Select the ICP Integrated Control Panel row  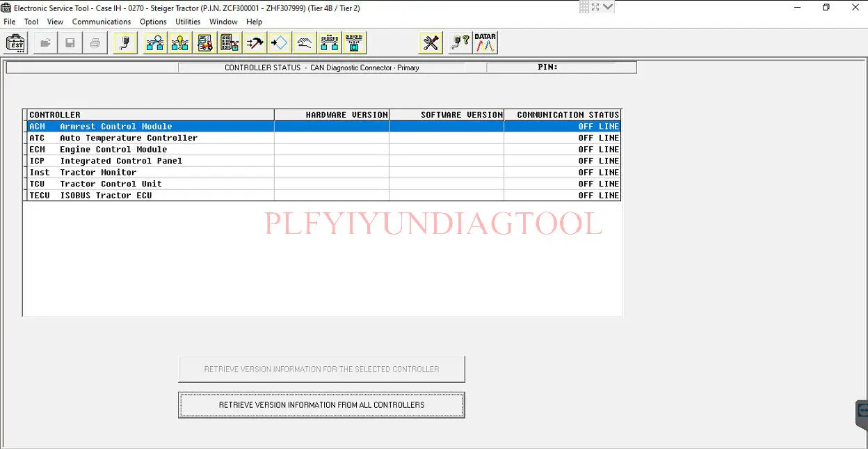tap(323, 161)
